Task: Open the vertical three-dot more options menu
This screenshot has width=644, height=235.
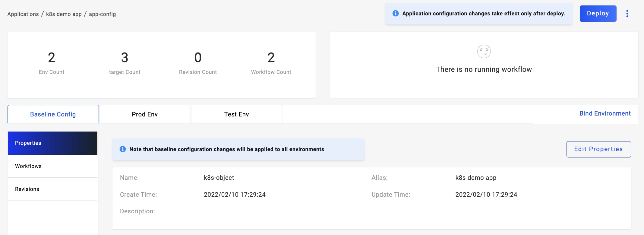Action: pyautogui.click(x=627, y=14)
